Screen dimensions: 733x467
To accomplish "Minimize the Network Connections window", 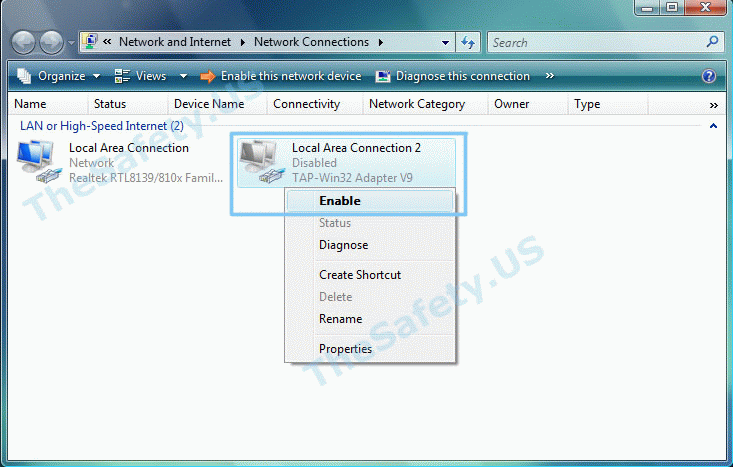I will tap(647, 7).
